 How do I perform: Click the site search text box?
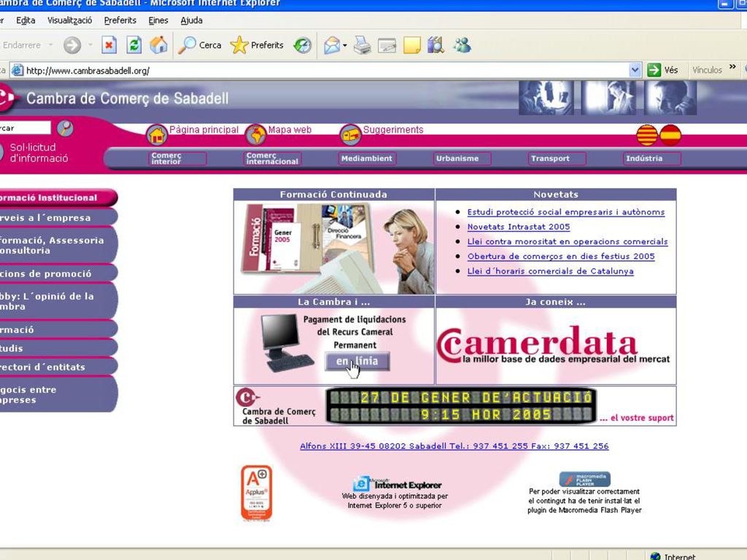[25, 128]
